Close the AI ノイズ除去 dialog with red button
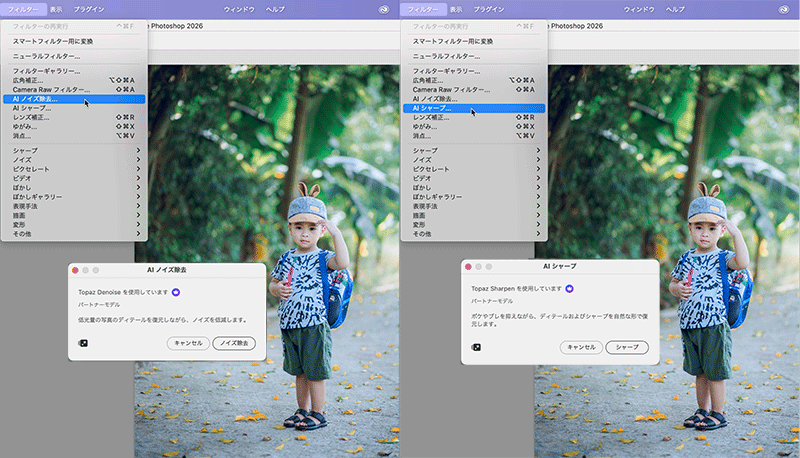 pos(75,271)
